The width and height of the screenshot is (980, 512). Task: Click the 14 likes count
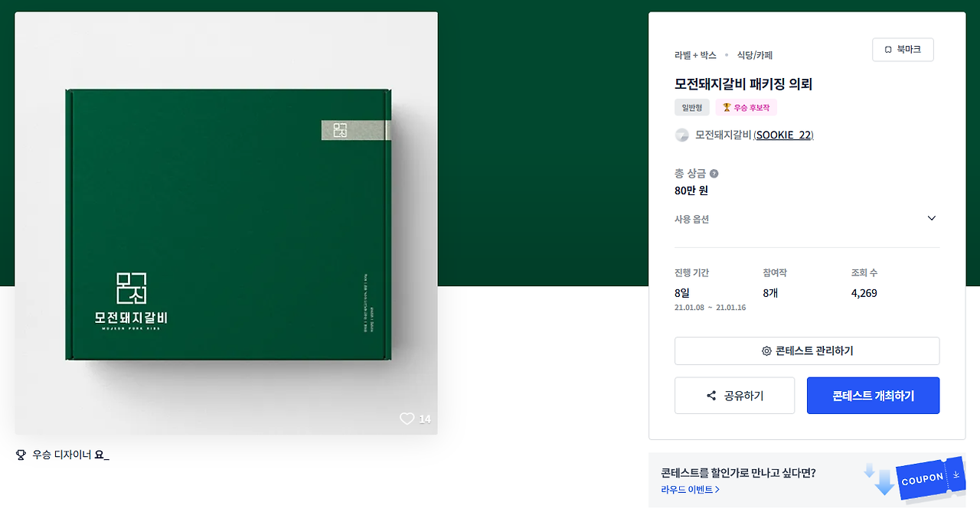(x=425, y=419)
